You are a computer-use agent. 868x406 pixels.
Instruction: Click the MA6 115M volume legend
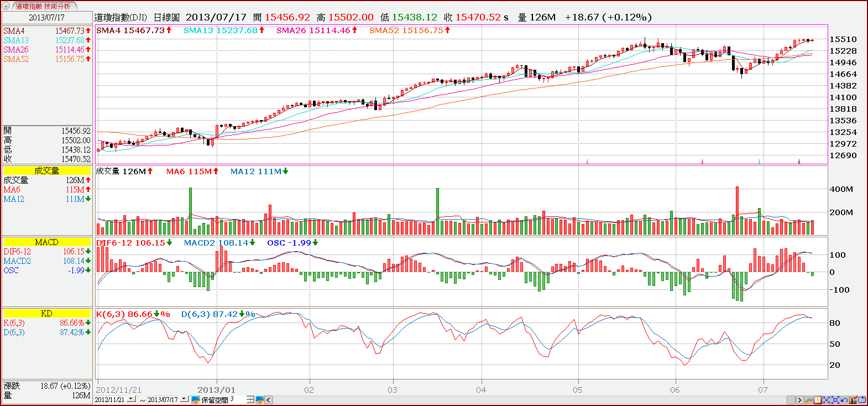192,171
